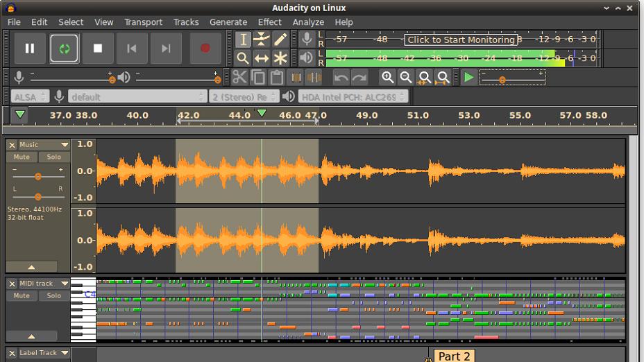Click the loop play button
Screen dimensions: 644x362
click(x=64, y=49)
